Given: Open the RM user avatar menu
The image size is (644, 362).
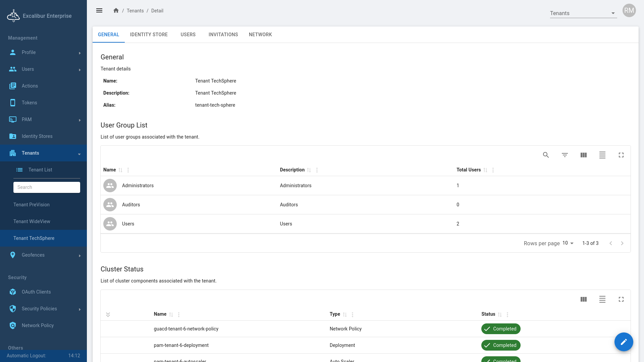Looking at the screenshot, I should (629, 10).
